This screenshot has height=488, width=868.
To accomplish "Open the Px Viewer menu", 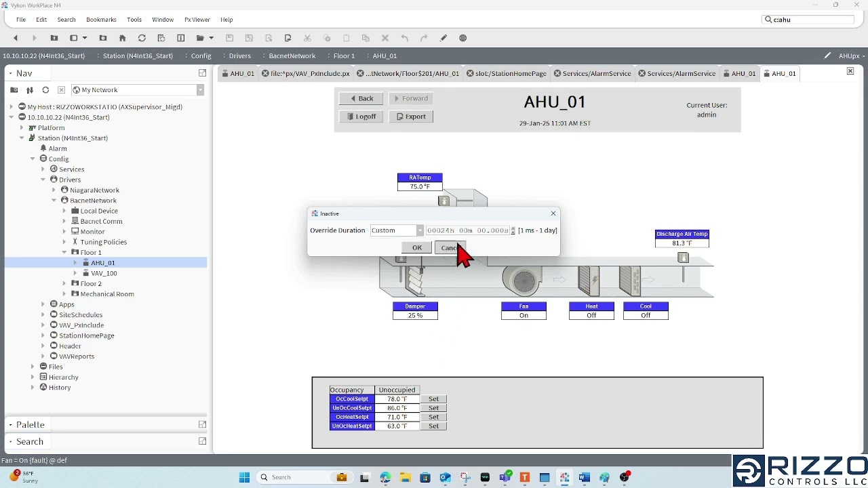I will [197, 20].
